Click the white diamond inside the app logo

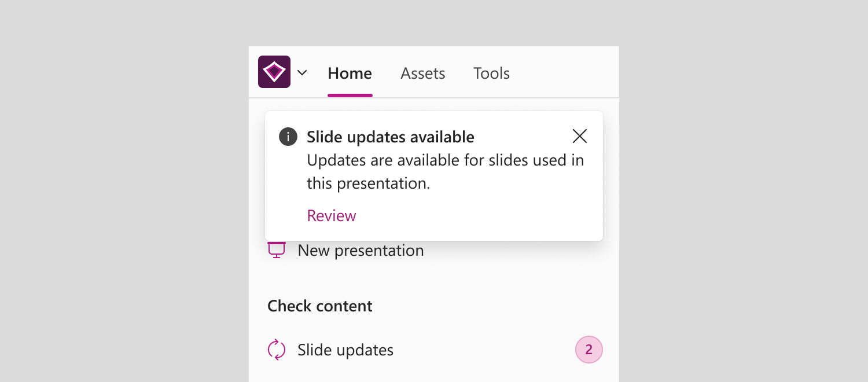coord(274,72)
